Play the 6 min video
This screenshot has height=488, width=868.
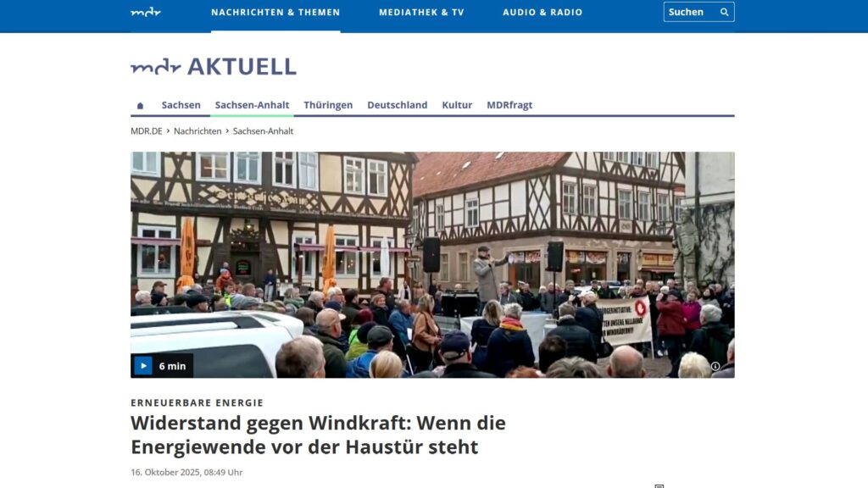click(x=142, y=366)
